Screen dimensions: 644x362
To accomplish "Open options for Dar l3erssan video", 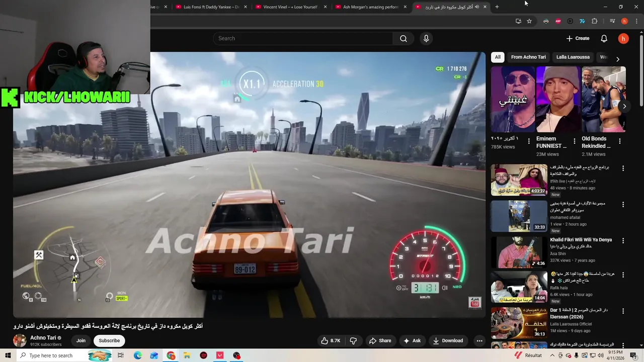I will [623, 311].
